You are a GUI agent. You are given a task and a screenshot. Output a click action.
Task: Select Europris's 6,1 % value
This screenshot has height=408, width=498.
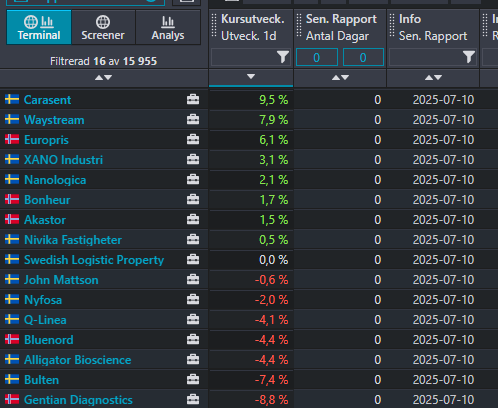(x=274, y=140)
